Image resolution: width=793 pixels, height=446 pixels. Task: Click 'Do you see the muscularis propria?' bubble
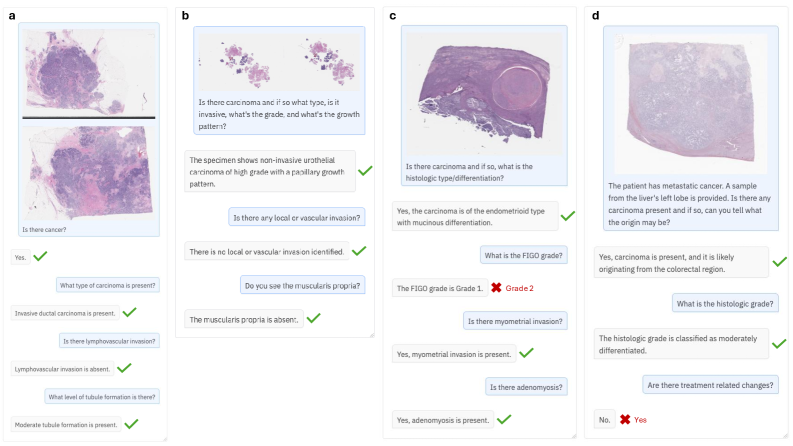pyautogui.click(x=304, y=285)
